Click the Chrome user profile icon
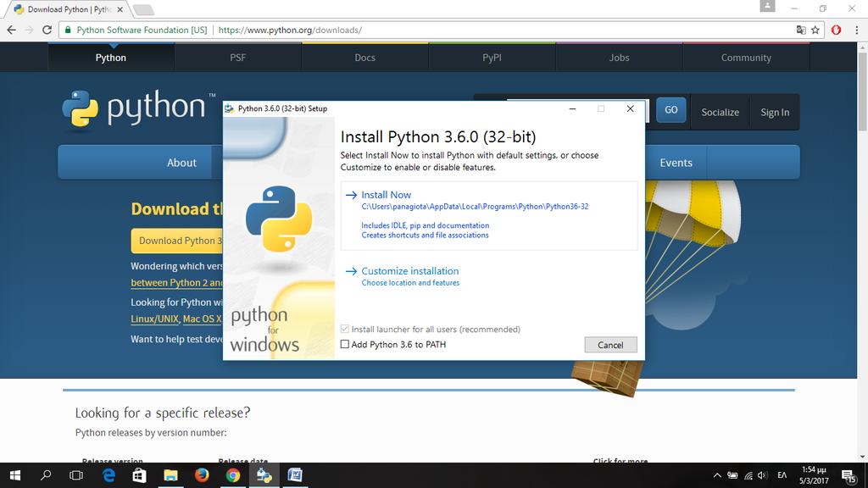868x488 pixels. (767, 6)
